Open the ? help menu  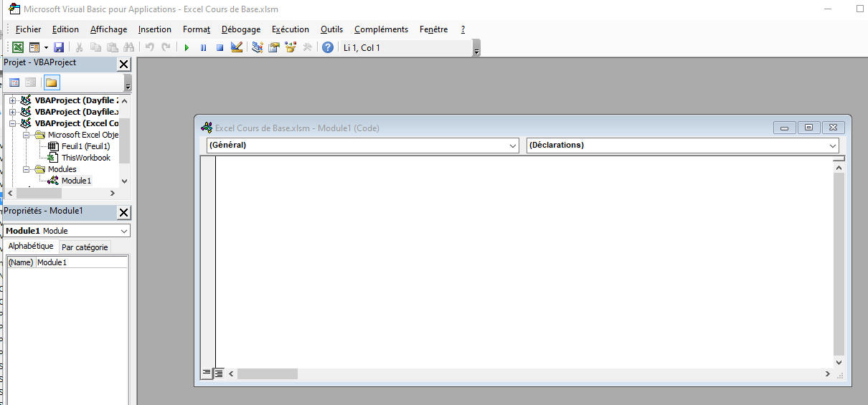click(x=463, y=29)
